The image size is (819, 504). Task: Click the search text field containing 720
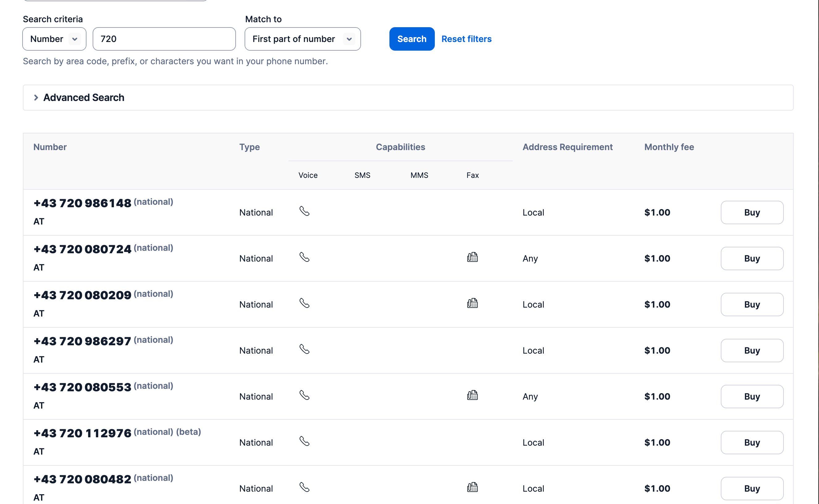click(164, 39)
